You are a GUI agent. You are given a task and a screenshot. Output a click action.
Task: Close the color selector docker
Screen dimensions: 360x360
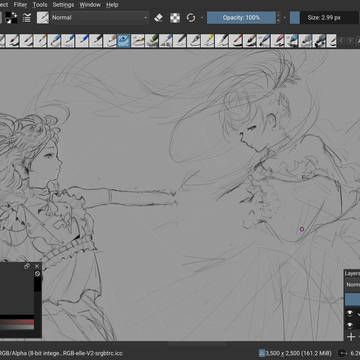pyautogui.click(x=37, y=266)
